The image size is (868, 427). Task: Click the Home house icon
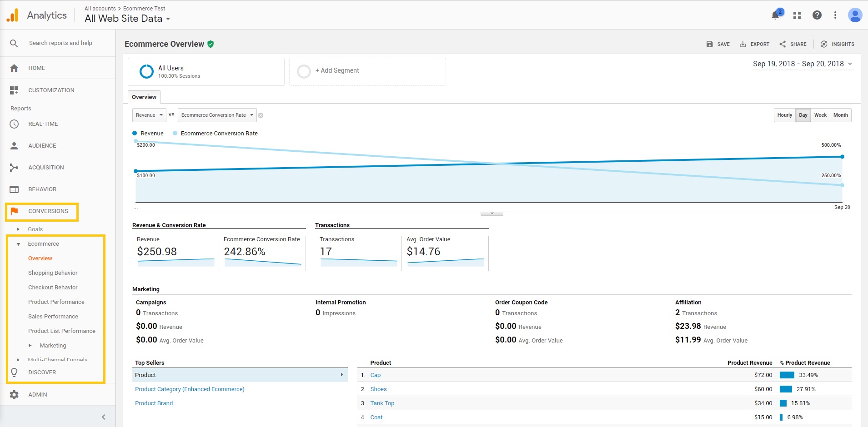click(x=14, y=68)
